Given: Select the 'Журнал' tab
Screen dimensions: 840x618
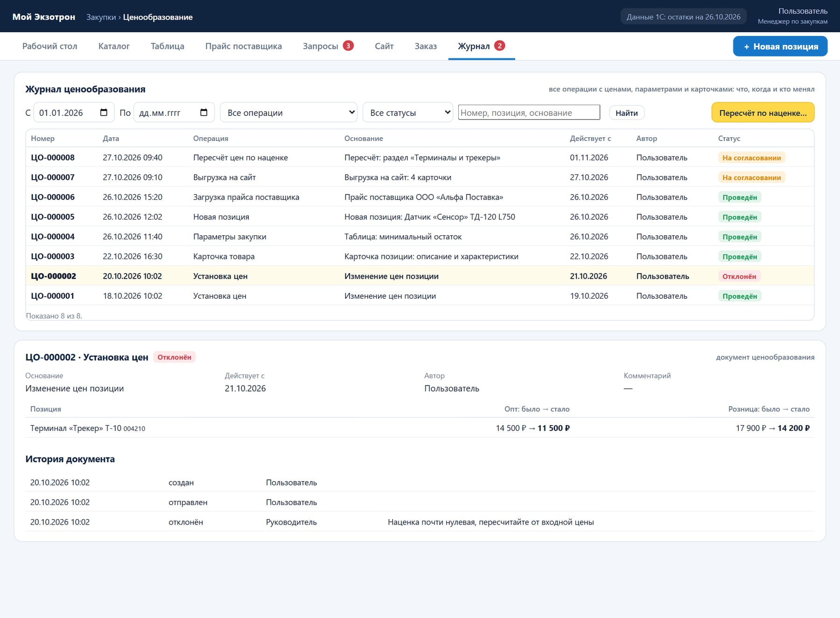Looking at the screenshot, I should pos(481,46).
